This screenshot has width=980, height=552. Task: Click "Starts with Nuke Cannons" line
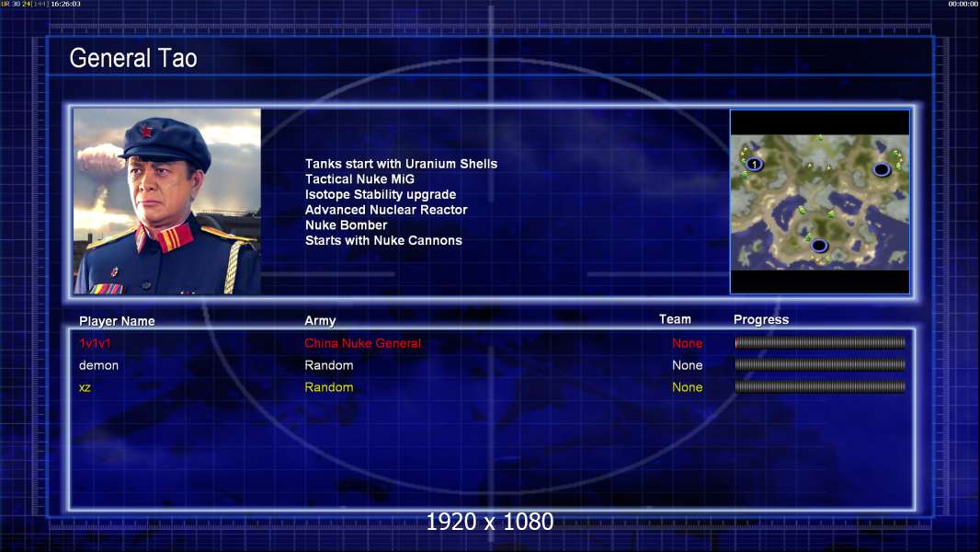[x=383, y=241]
